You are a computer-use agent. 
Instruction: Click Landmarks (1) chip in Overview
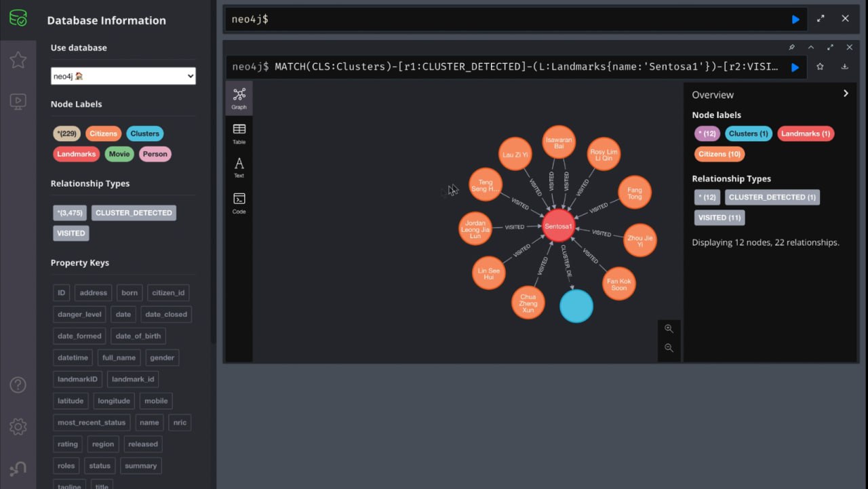tap(806, 134)
